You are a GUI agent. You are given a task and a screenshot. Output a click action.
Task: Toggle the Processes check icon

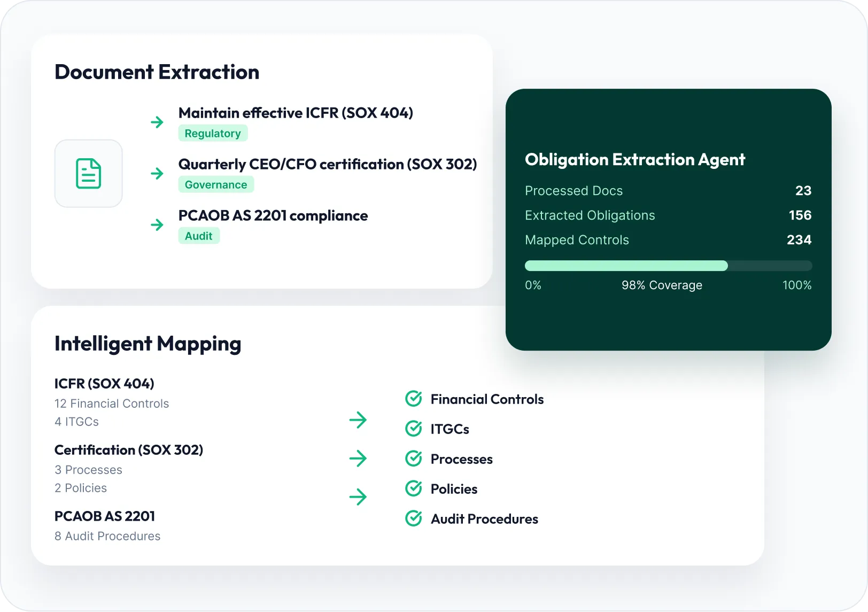pos(414,459)
